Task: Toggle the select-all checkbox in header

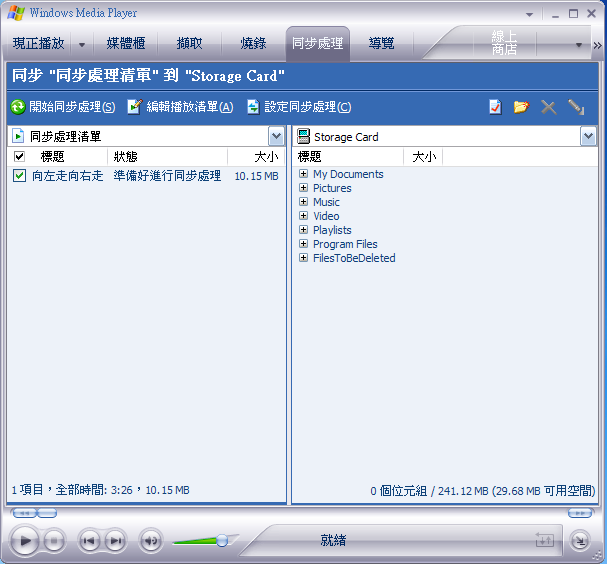Action: pyautogui.click(x=19, y=156)
